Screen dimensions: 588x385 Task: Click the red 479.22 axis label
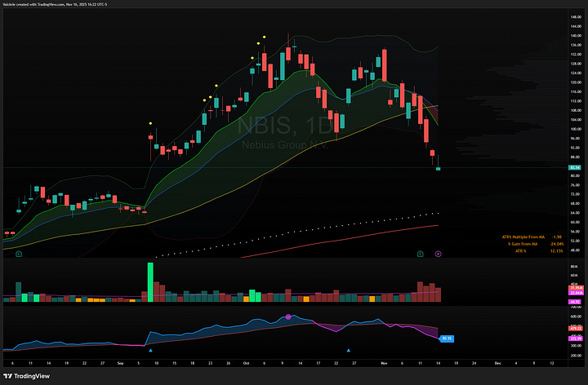(576, 329)
